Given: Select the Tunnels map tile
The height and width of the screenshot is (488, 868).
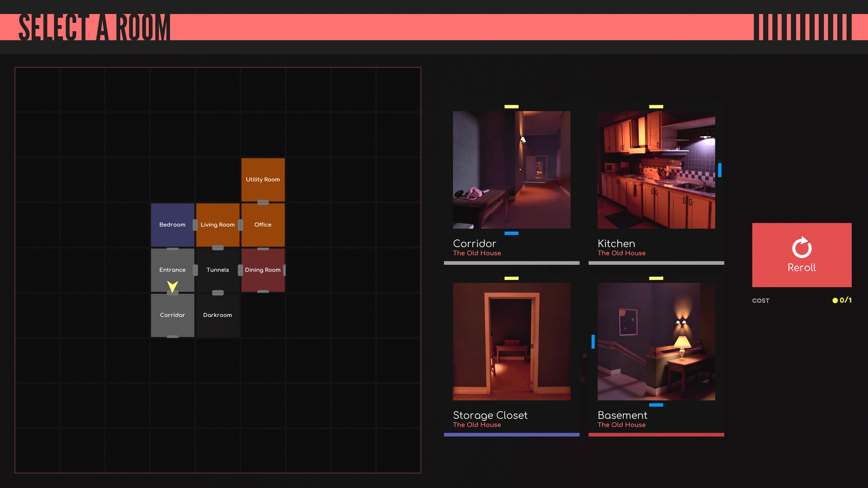Looking at the screenshot, I should point(218,270).
